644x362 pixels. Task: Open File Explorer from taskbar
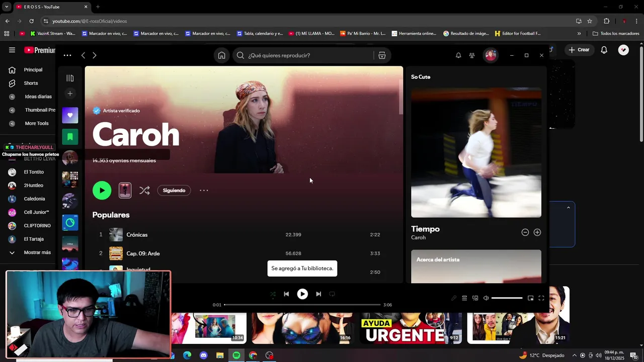220,355
